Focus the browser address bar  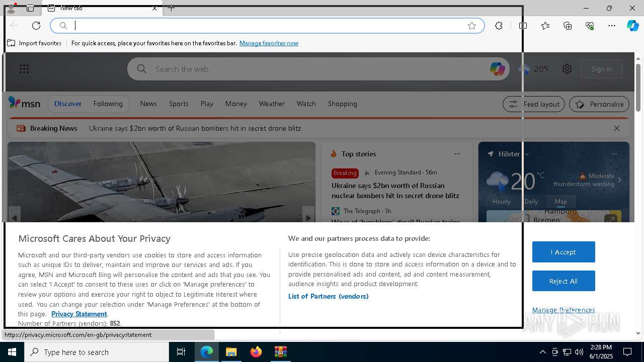[267, 26]
